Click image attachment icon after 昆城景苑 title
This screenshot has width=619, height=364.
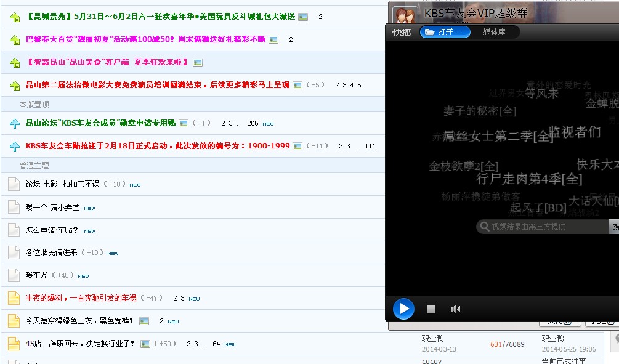[303, 17]
